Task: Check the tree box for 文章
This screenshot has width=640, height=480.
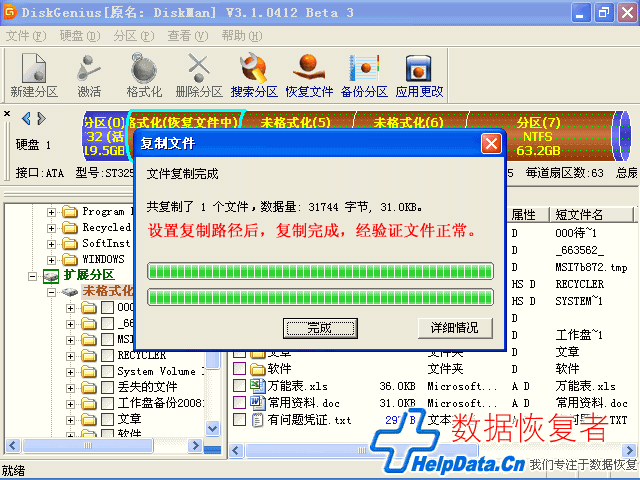Action: tap(107, 420)
